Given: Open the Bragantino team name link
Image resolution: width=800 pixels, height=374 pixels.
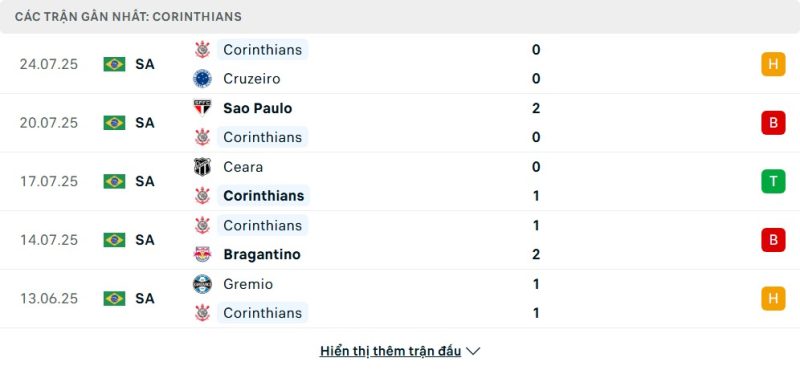Looking at the screenshot, I should (x=262, y=254).
